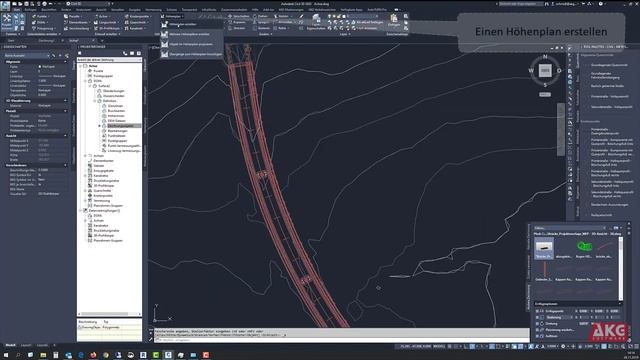
Task: Select Zeichnungsobjekte tree row
Action: coord(121,126)
